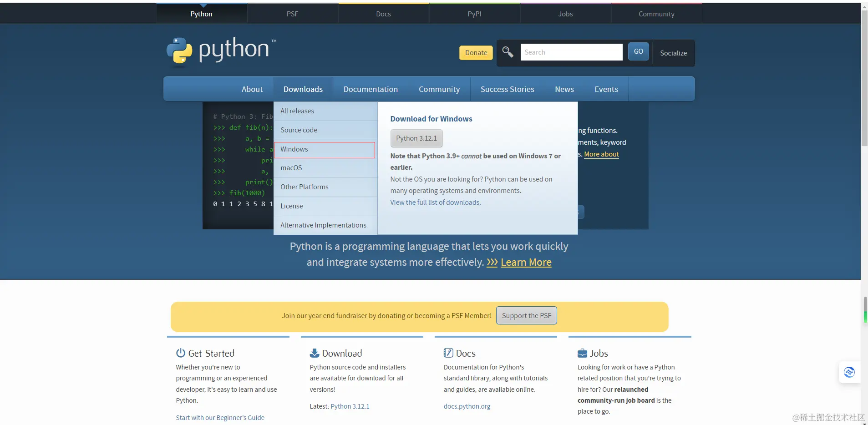Open License from the Downloads menu
This screenshot has height=425, width=868.
tap(325, 206)
